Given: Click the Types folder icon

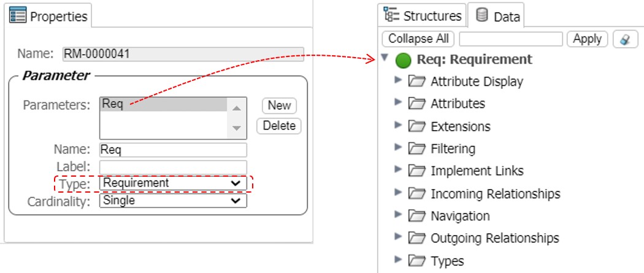Looking at the screenshot, I should point(417,261).
